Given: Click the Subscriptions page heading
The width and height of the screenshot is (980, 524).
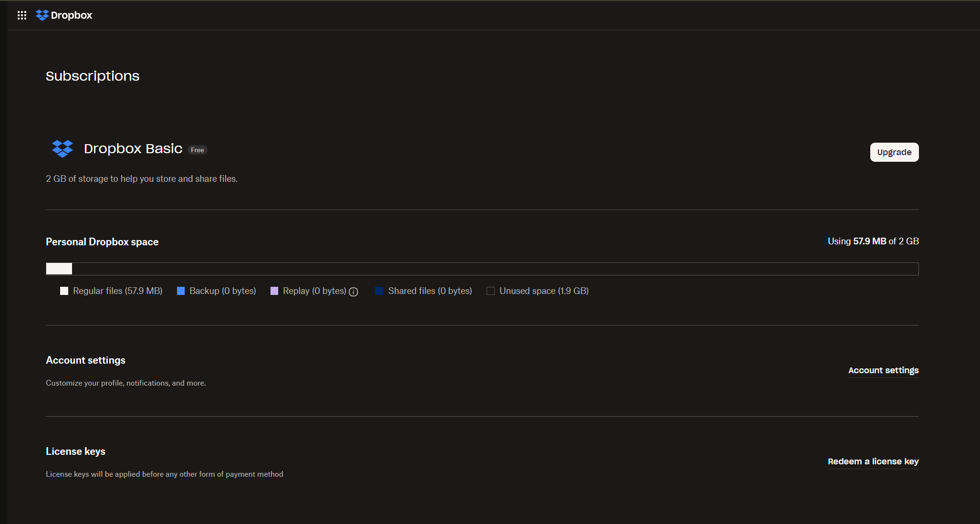Looking at the screenshot, I should click(93, 76).
